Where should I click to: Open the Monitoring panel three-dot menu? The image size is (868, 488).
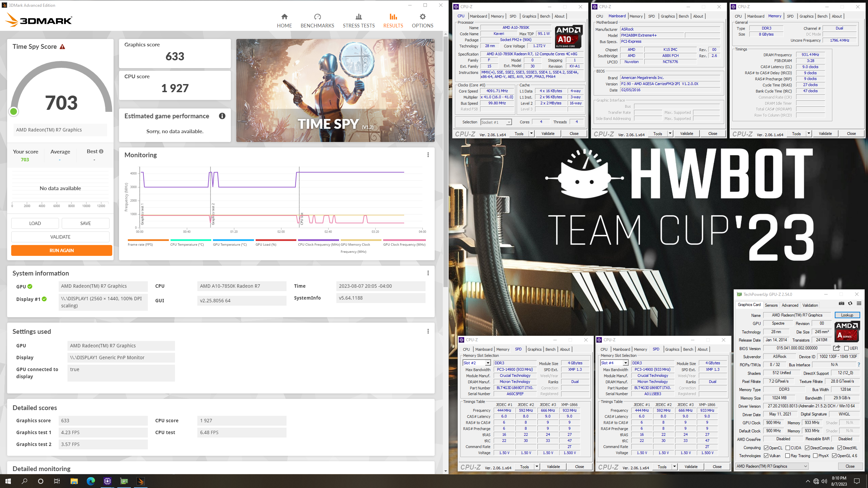[x=428, y=155]
